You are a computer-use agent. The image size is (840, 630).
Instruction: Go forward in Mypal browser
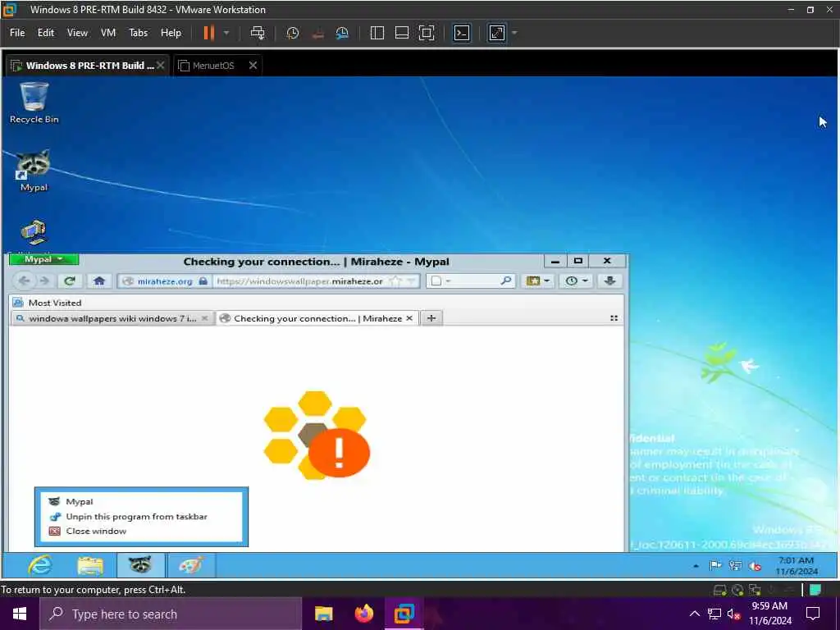pyautogui.click(x=44, y=281)
